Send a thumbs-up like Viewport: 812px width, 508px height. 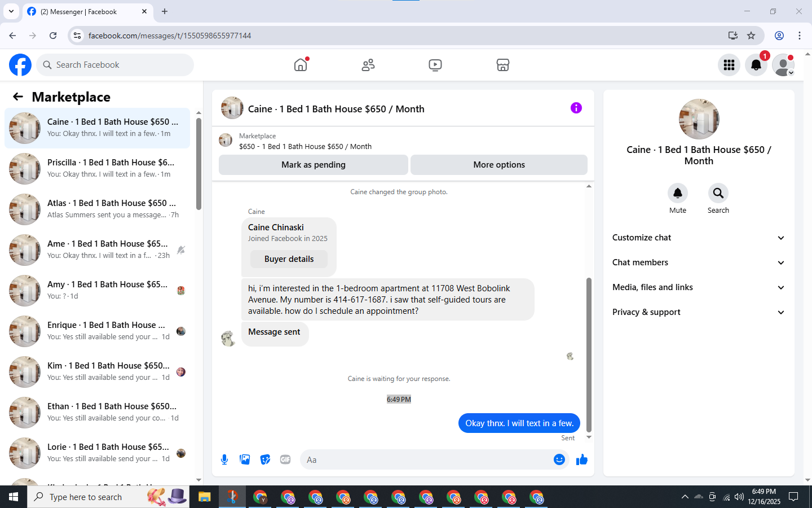582,459
